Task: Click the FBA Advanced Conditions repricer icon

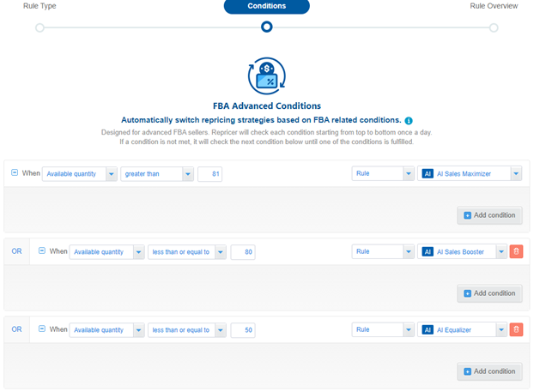Action: 266,76
